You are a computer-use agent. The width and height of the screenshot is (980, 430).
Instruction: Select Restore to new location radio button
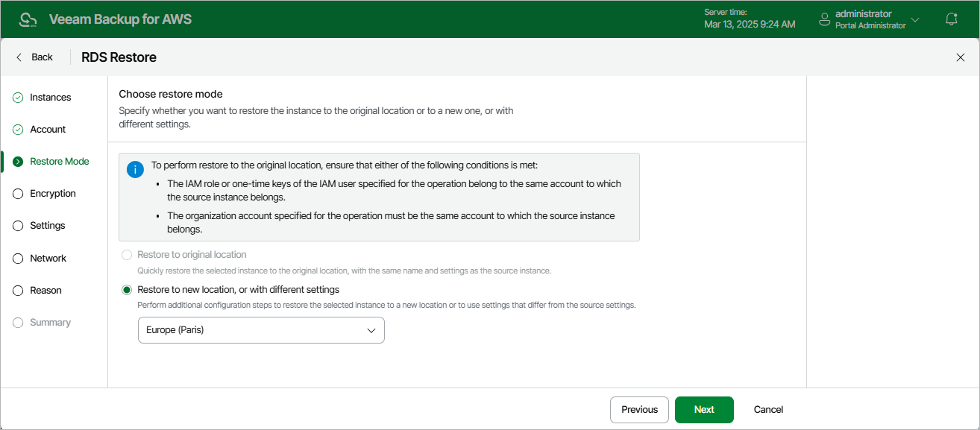[x=127, y=289]
